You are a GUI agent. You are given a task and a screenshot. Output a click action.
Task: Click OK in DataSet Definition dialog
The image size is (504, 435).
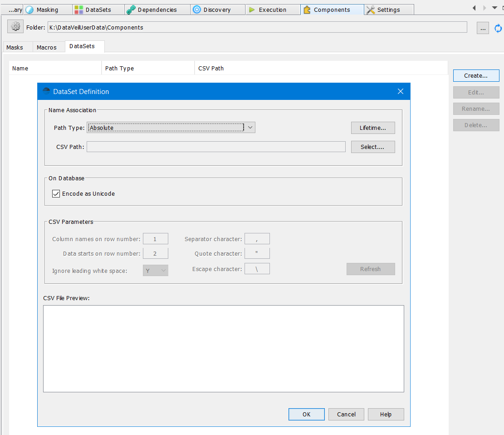[x=306, y=415]
